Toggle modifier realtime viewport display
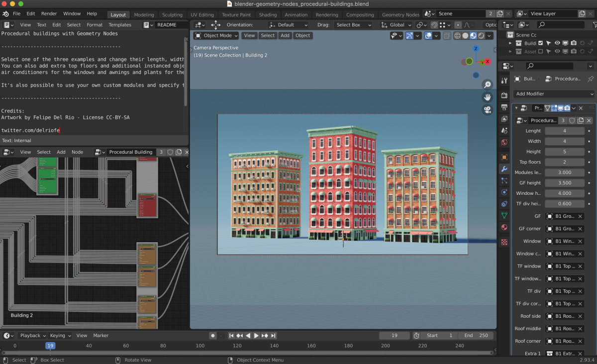597x364 pixels. point(560,108)
